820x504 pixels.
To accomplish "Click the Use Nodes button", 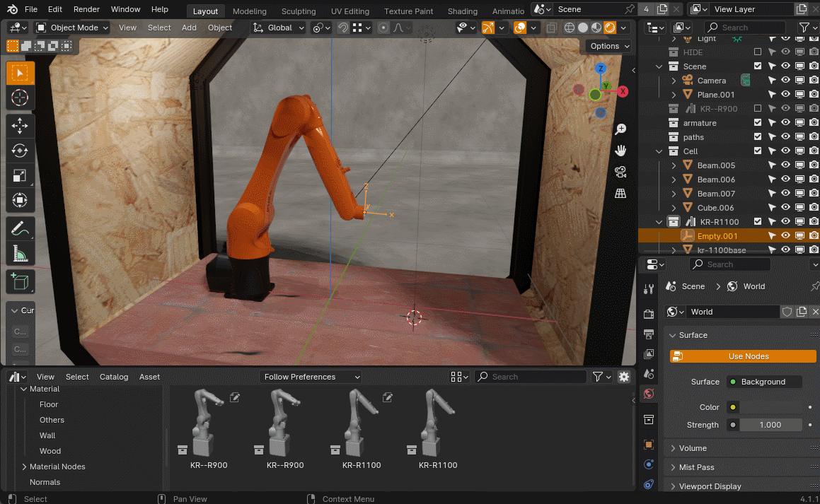I will click(743, 356).
